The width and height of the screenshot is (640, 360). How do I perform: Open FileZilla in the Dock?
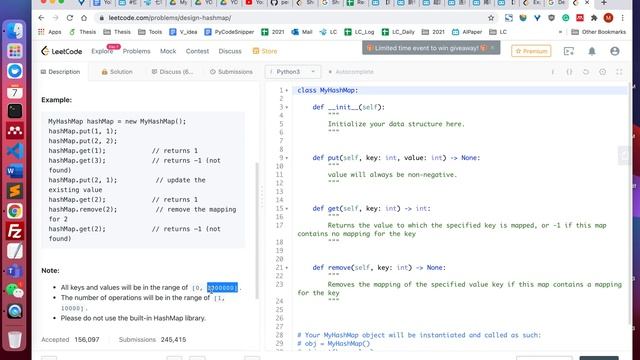(x=15, y=231)
